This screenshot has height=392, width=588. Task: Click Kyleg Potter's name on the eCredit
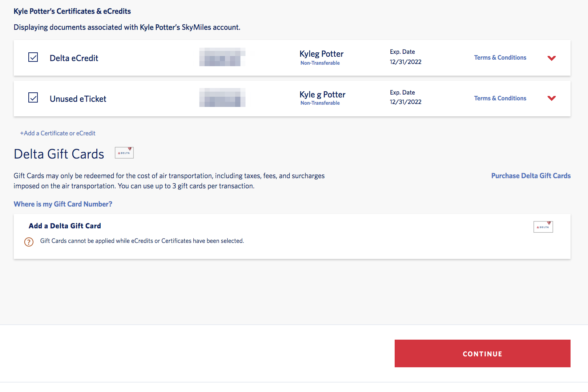click(321, 53)
